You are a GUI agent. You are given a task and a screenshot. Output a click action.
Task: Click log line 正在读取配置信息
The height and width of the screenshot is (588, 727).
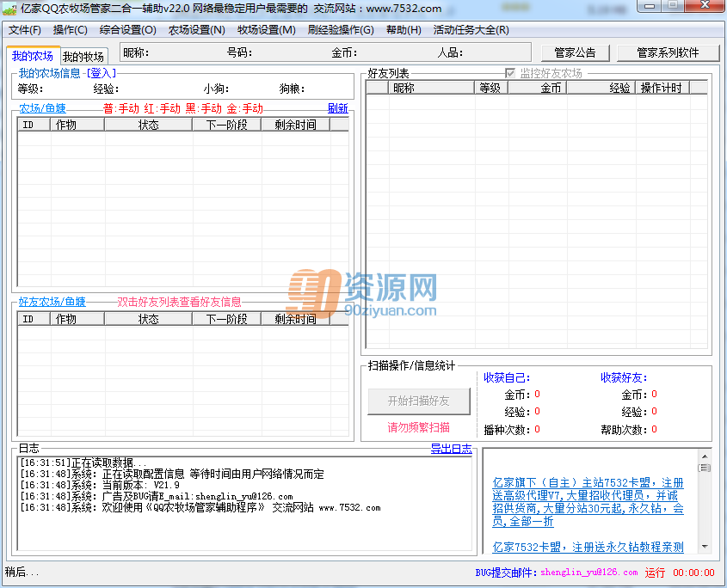coord(172,474)
